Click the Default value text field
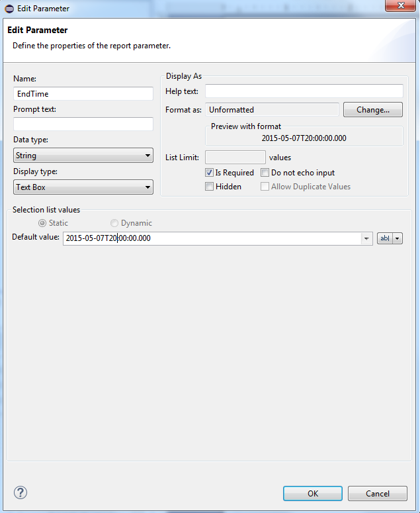The width and height of the screenshot is (420, 513). tap(212, 238)
